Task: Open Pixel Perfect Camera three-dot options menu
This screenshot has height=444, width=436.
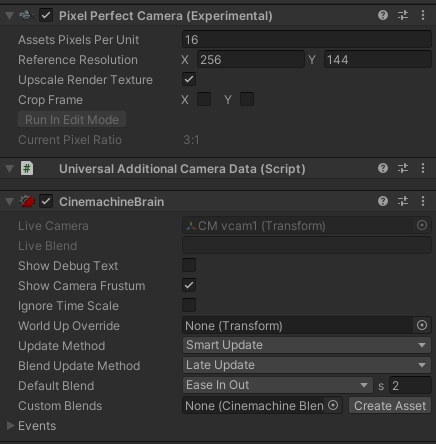Action: pyautogui.click(x=423, y=15)
